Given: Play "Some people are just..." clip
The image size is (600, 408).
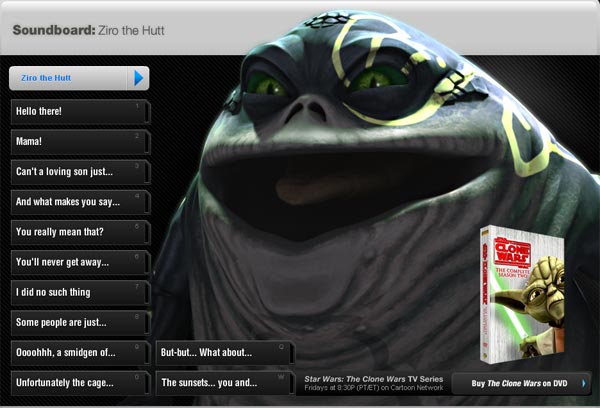Looking at the screenshot, I should coord(81,323).
